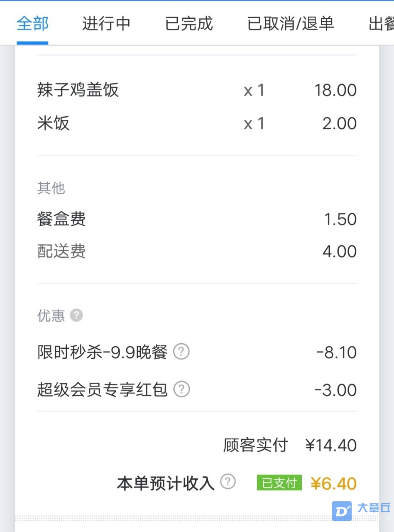The image size is (394, 532).
Task: Open the partially visible 出餐 tab
Action: (381, 23)
